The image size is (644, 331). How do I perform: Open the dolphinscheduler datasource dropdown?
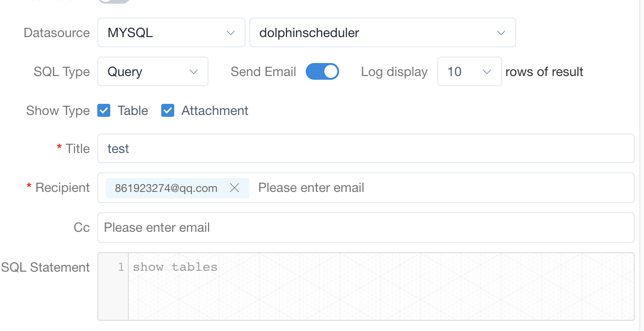(382, 32)
